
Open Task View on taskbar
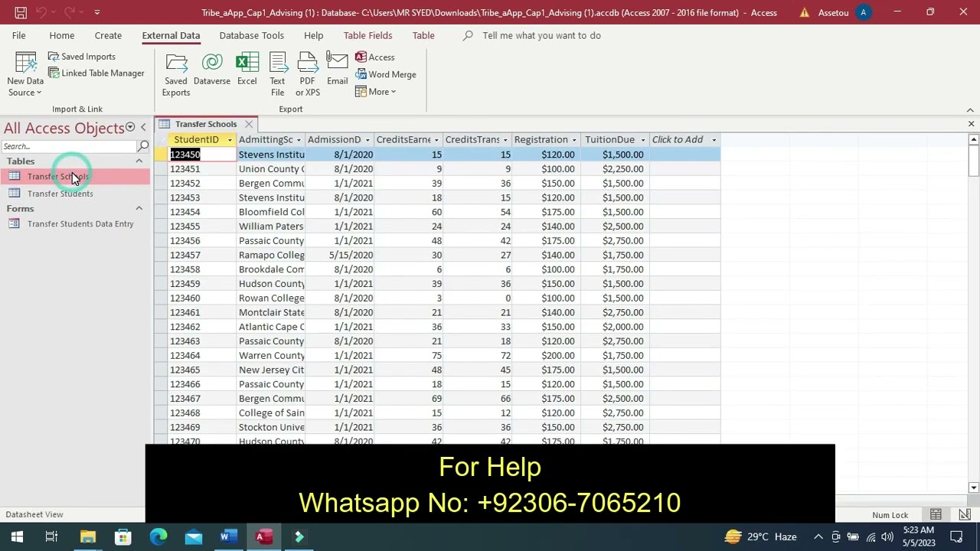click(51, 537)
